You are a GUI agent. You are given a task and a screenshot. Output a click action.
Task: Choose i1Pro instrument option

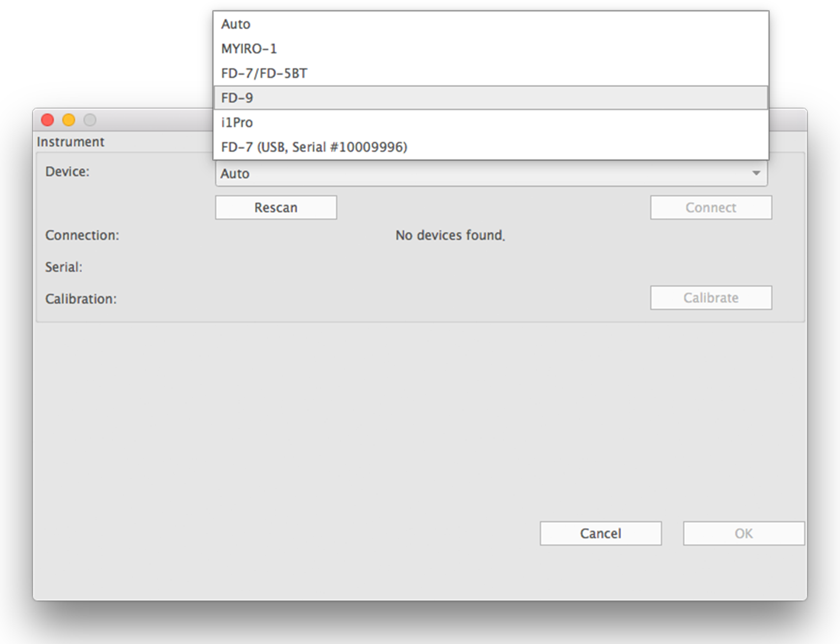pos(237,123)
